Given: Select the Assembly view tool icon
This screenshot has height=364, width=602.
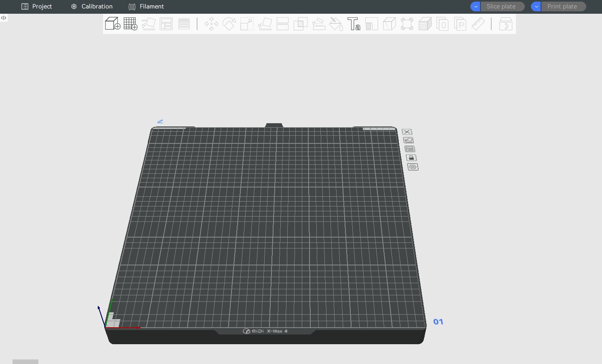Looking at the screenshot, I should point(506,24).
